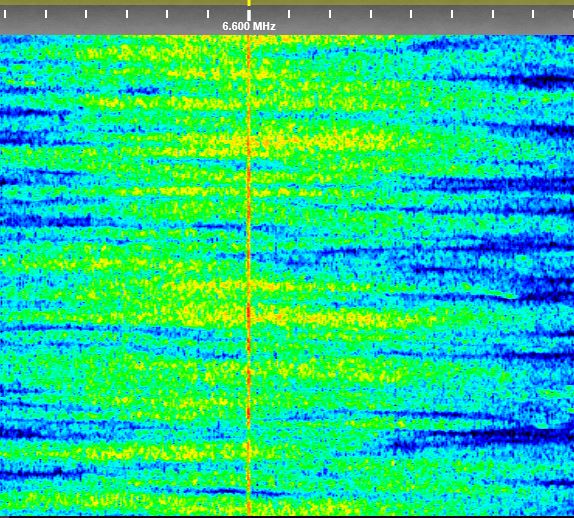Click the yellow tuning marker at top
Image resolution: width=574 pixels, height=518 pixels.
tap(249, 3)
